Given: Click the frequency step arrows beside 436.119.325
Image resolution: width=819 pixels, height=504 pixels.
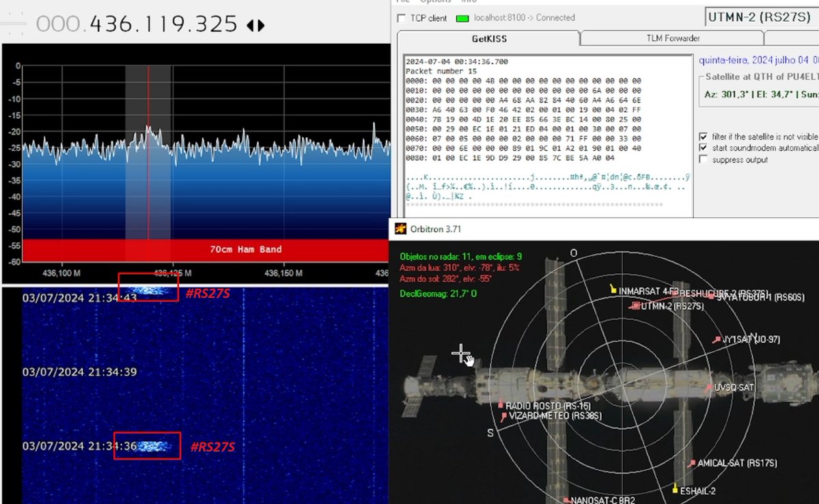Looking at the screenshot, I should point(255,25).
